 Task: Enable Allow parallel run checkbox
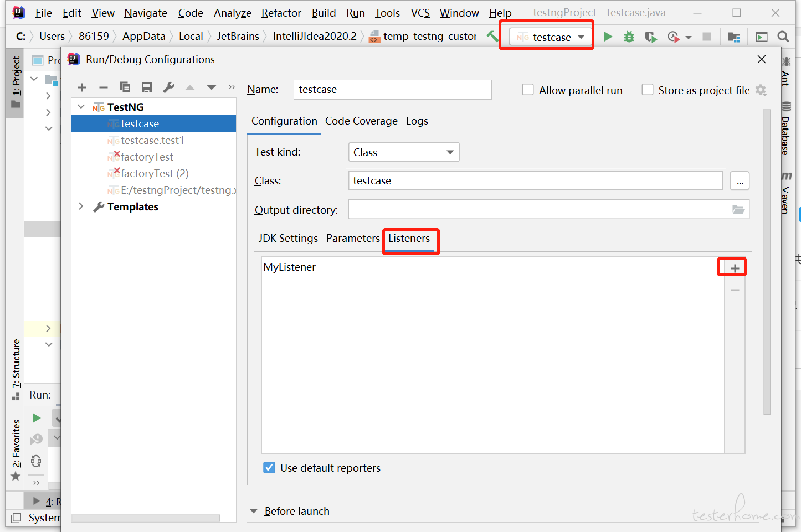click(528, 90)
